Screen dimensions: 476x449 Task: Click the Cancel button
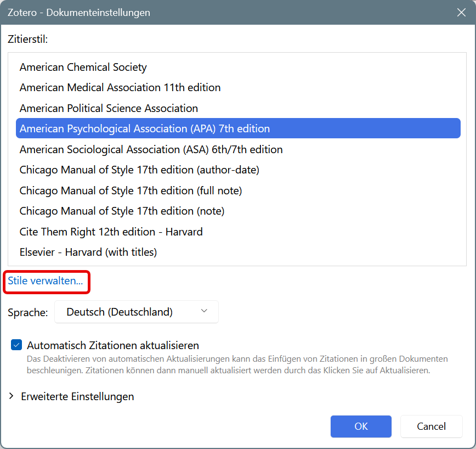432,426
